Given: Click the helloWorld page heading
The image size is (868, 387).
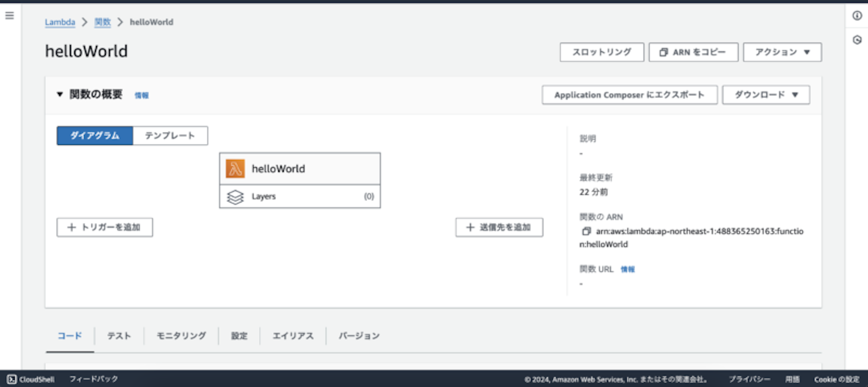Looking at the screenshot, I should 86,51.
